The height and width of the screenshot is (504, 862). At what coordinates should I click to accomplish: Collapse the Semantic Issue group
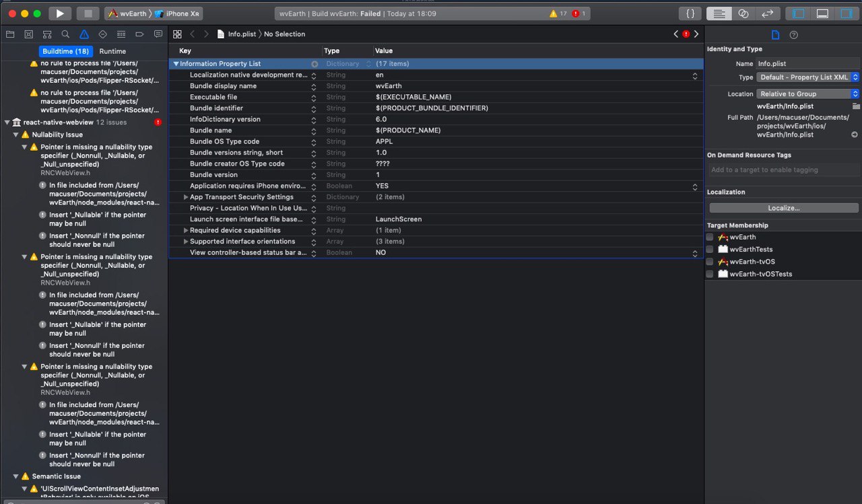[16, 476]
